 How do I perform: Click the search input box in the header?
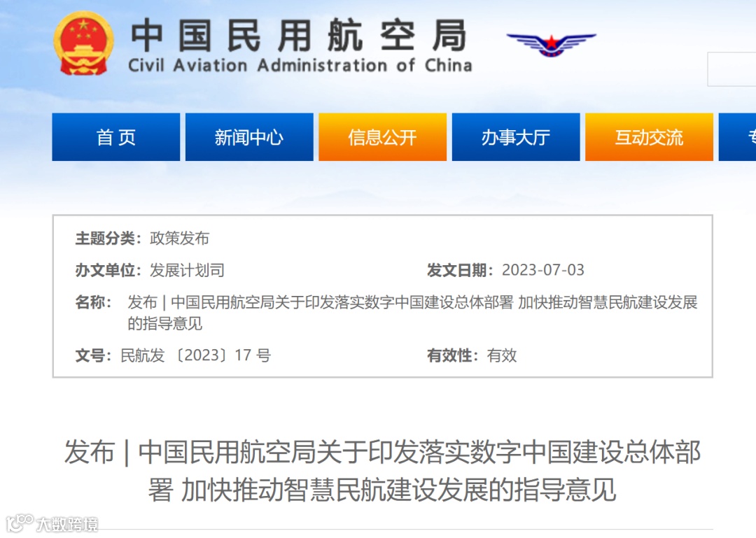pos(732,69)
